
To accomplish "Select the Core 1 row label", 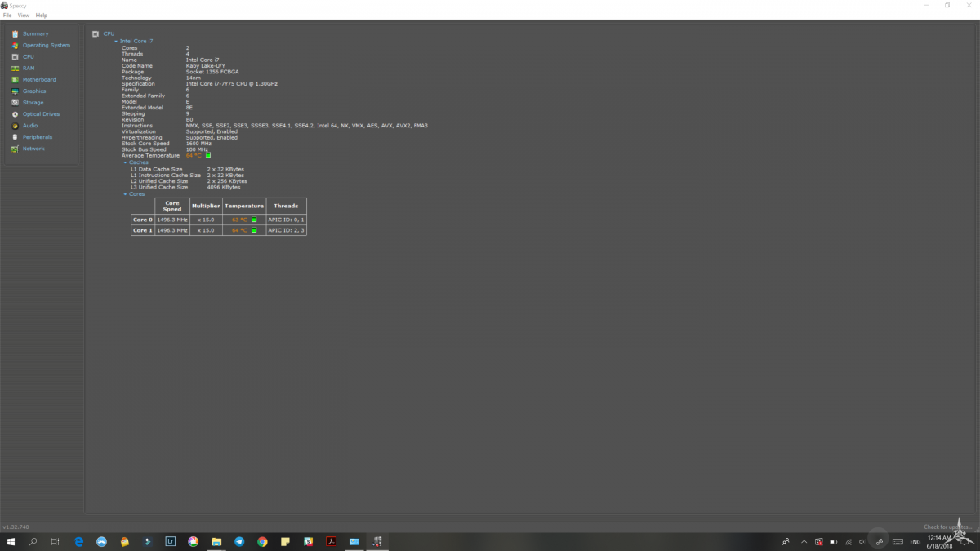I will click(x=142, y=230).
